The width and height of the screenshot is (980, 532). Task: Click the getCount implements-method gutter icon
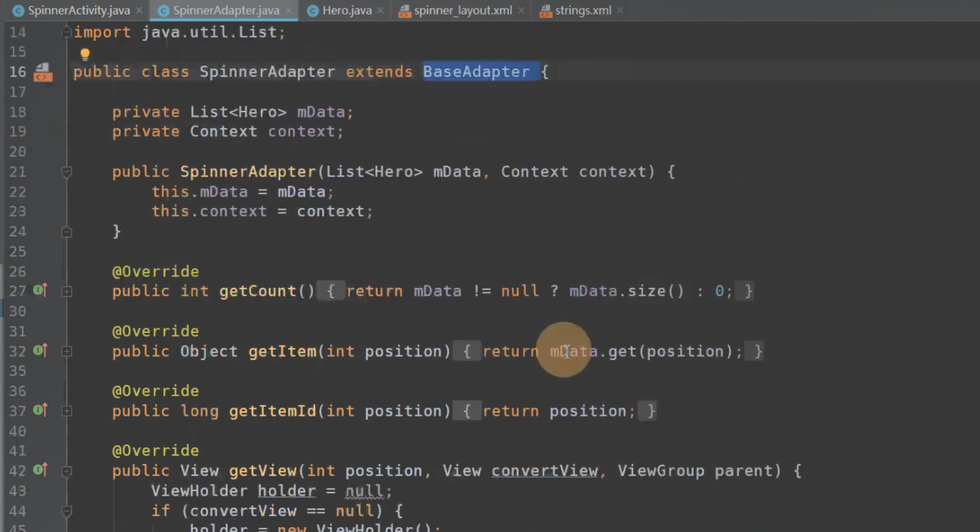point(40,291)
